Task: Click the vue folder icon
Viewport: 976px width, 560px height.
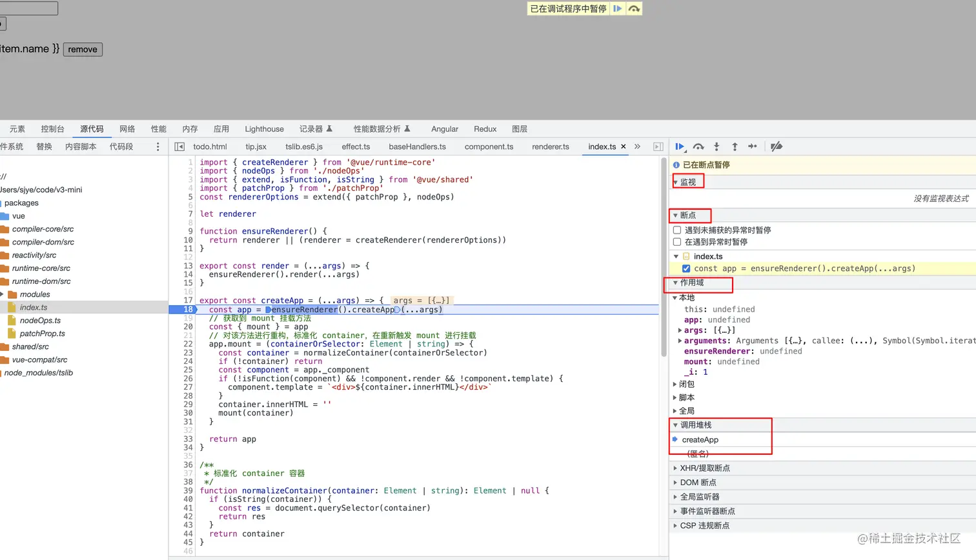Action: 5,216
